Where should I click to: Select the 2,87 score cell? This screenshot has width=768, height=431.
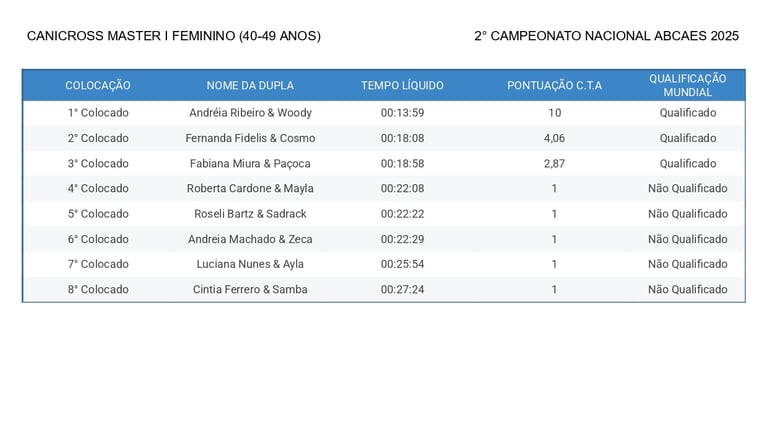tap(554, 164)
